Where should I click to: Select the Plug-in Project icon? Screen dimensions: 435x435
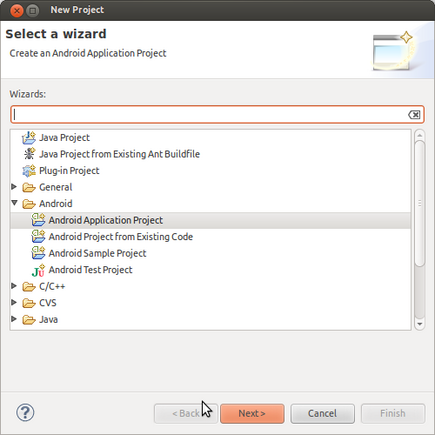coord(29,171)
